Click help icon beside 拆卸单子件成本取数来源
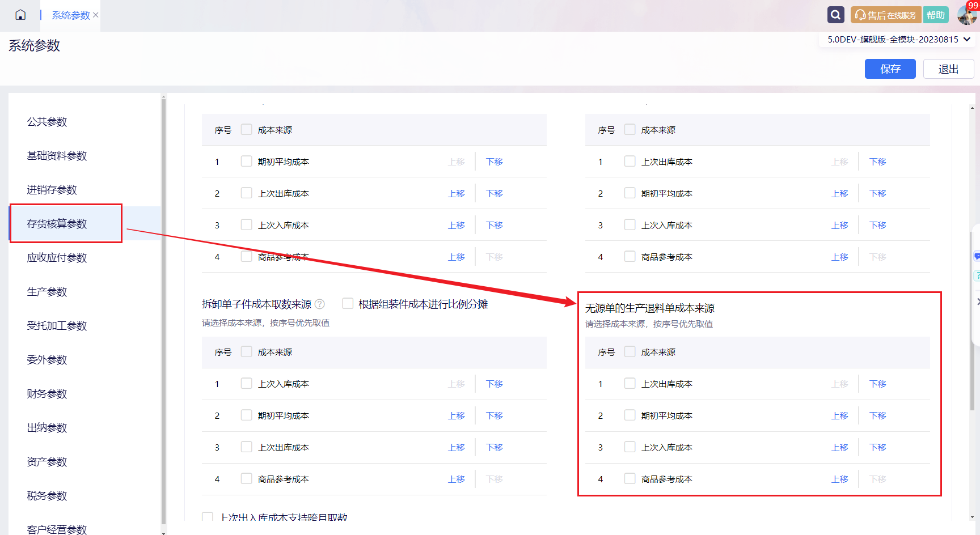Image resolution: width=980 pixels, height=535 pixels. tap(320, 304)
